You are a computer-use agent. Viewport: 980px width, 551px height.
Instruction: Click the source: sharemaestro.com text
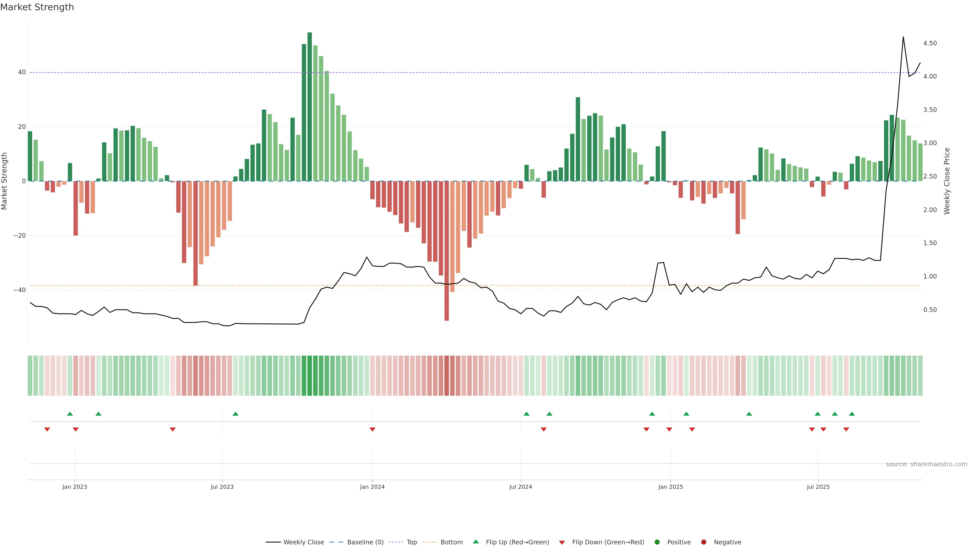coord(926,464)
